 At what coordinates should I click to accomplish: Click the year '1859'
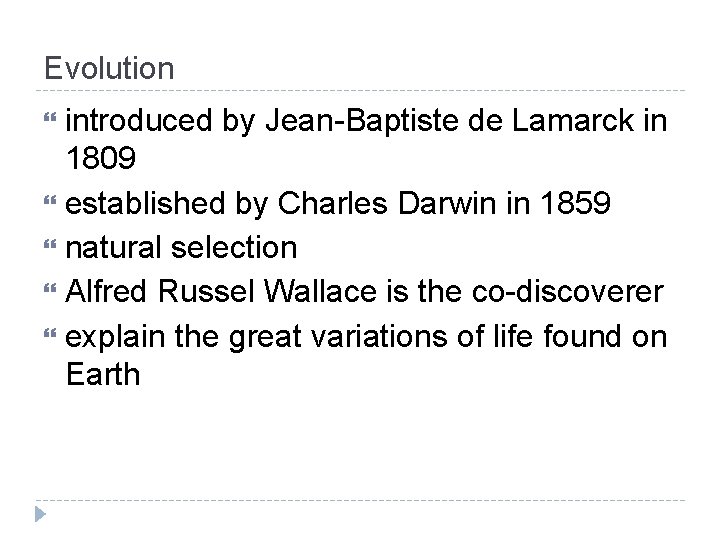tap(575, 202)
